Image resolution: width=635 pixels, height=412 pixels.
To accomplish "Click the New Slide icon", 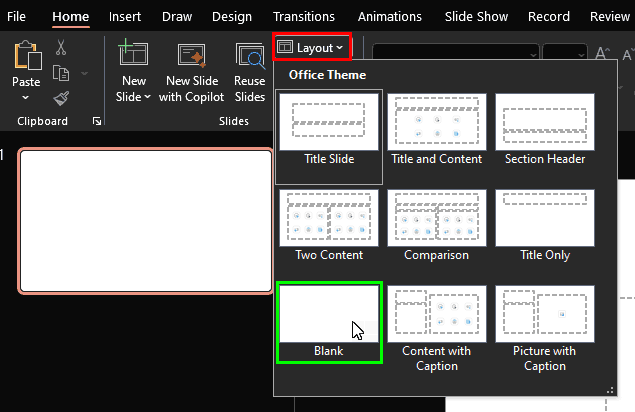I will pyautogui.click(x=133, y=56).
